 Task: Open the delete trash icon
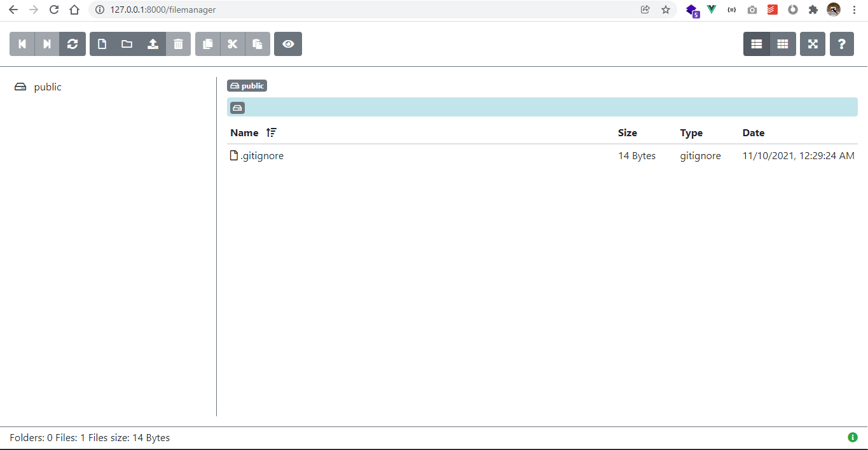(178, 44)
